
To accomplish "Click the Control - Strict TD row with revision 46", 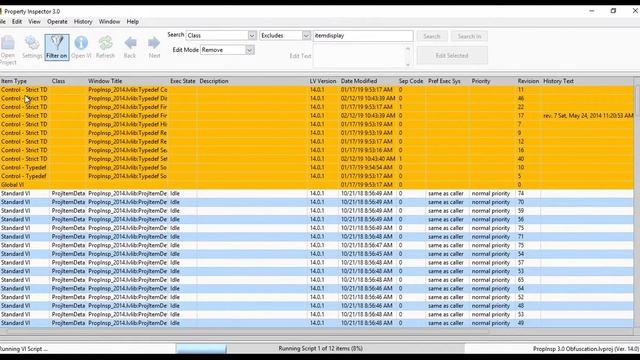I will click(x=317, y=98).
